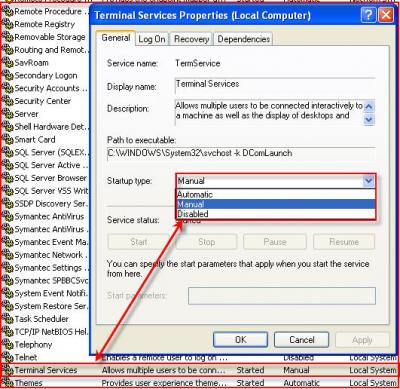Screen dimensions: 400x389
Task: Click the gear icon beside Removable Storage
Action: click(x=7, y=37)
